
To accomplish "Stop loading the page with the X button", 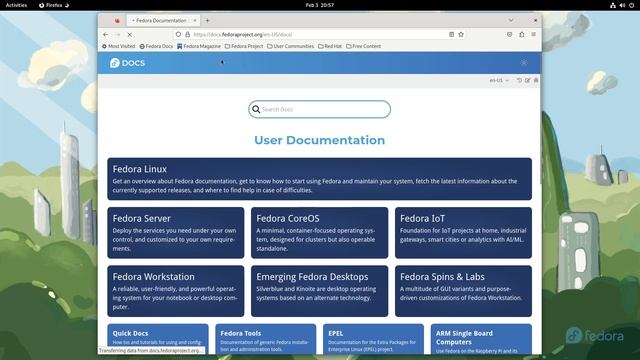I will pos(129,35).
